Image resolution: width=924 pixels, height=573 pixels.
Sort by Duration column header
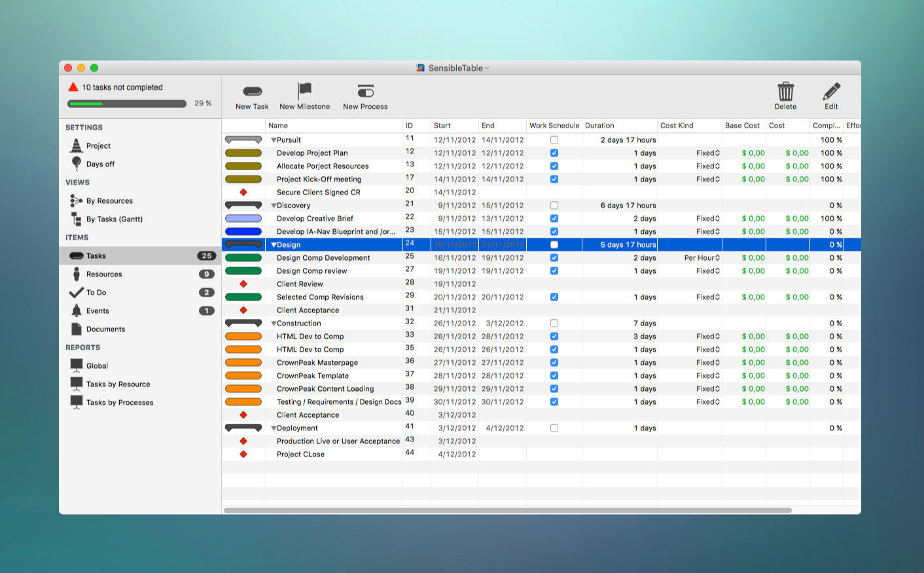click(x=620, y=126)
